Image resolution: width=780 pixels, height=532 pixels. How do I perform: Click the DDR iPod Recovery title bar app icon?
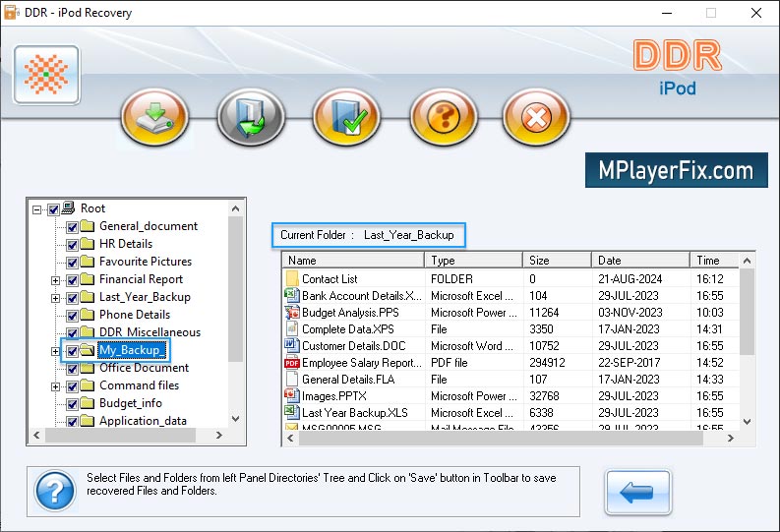(12, 13)
